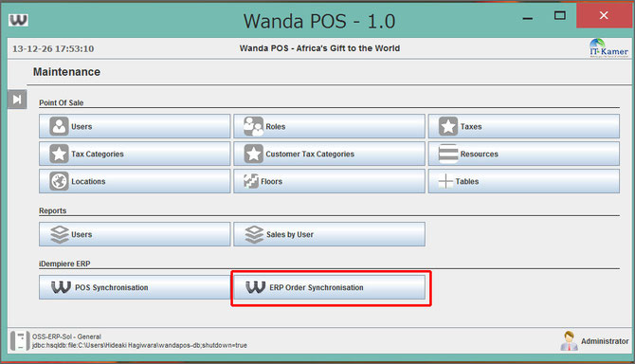This screenshot has width=635, height=364.
Task: Click layers icon on Users report
Action: pos(60,234)
